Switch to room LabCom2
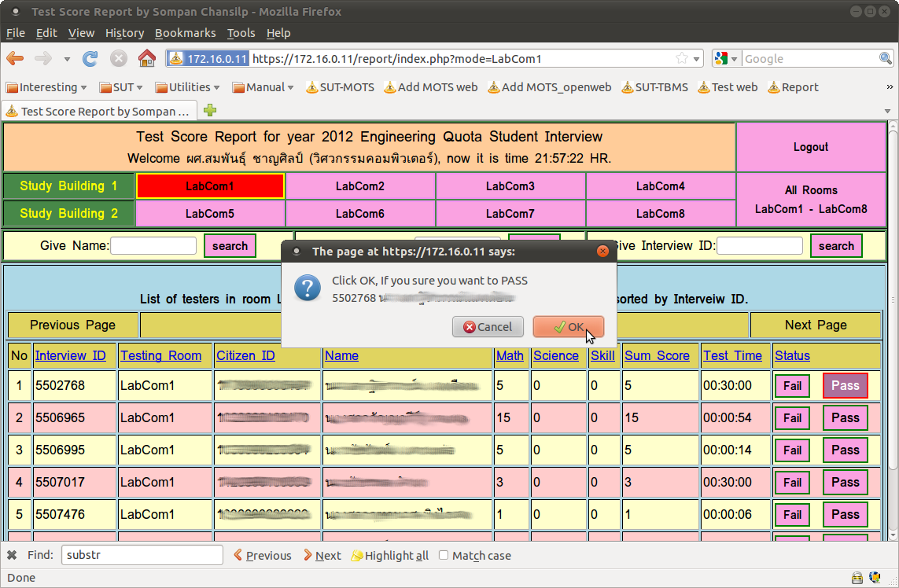Screen dimensions: 899x588 360,186
